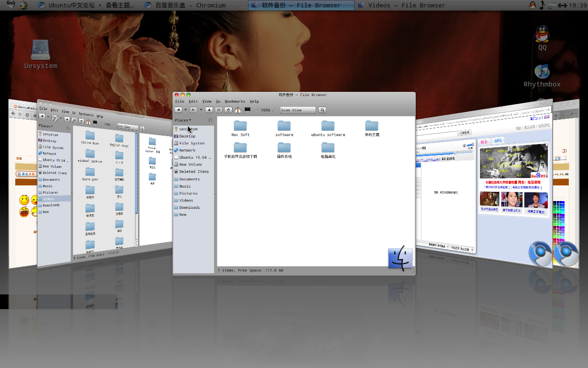This screenshot has width=588, height=368.
Task: Go up one folder in 软件备份 window
Action: 209,110
